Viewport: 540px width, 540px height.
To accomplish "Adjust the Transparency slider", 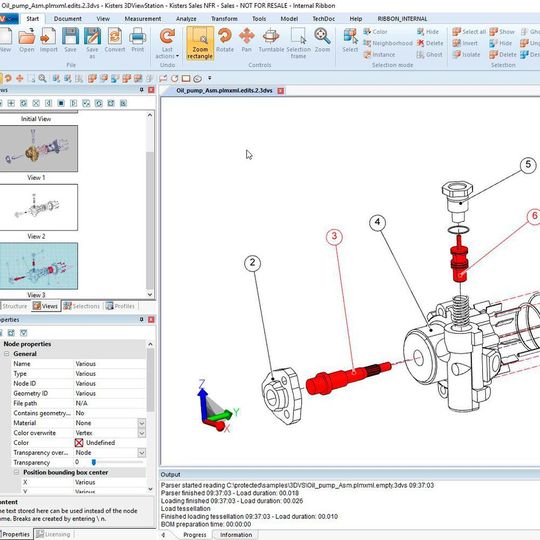I will point(94,462).
